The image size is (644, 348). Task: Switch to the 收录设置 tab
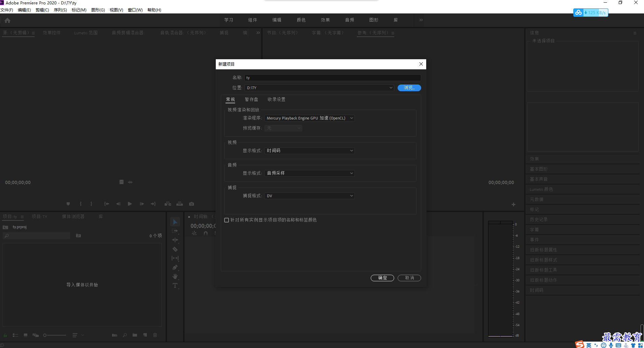276,99
